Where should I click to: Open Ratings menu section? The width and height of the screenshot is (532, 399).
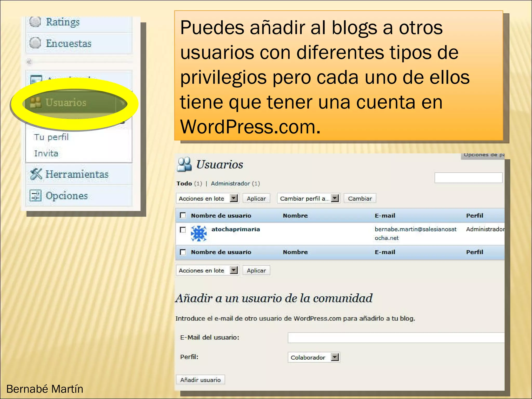[x=79, y=22]
